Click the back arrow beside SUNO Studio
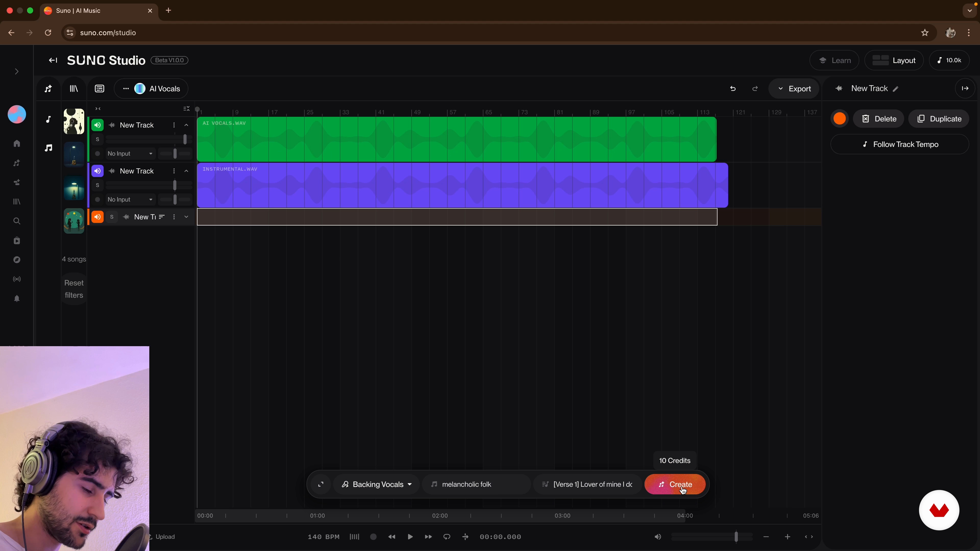This screenshot has width=980, height=551. 53,60
